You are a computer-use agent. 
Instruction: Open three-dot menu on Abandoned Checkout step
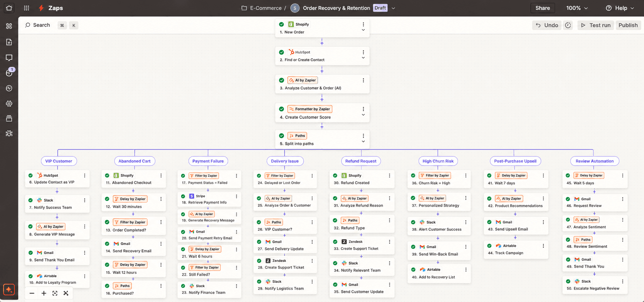161,175
